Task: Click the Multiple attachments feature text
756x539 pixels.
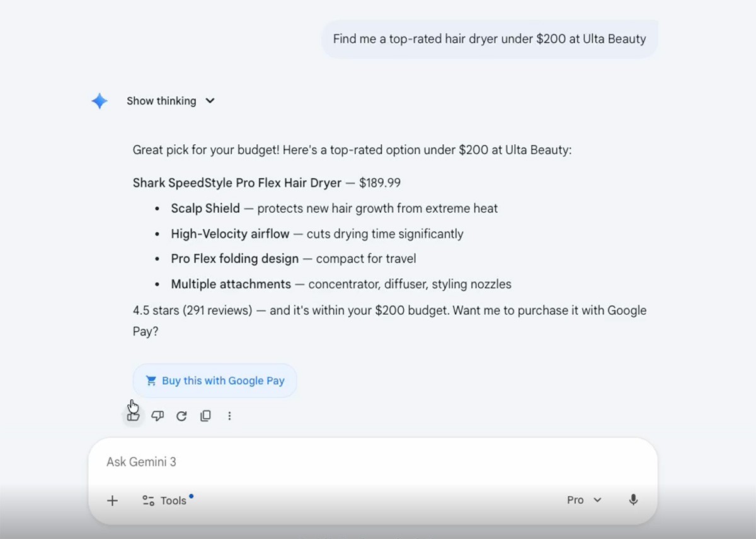Action: tap(231, 284)
